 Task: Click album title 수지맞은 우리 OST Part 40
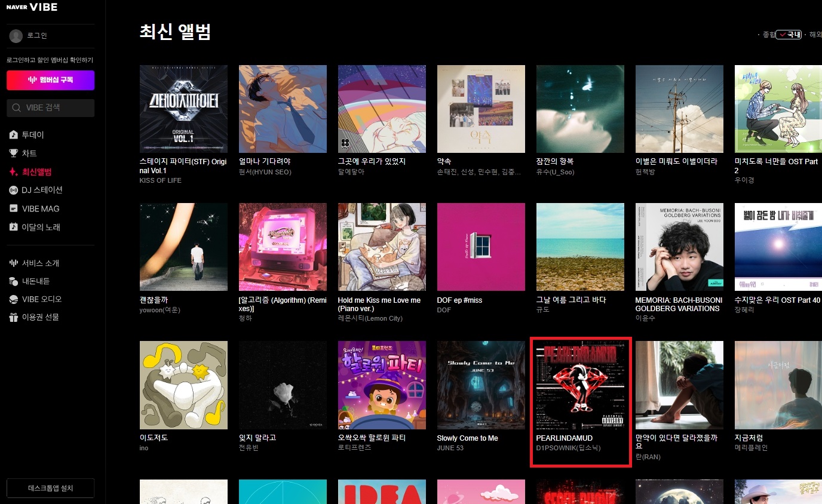[778, 300]
